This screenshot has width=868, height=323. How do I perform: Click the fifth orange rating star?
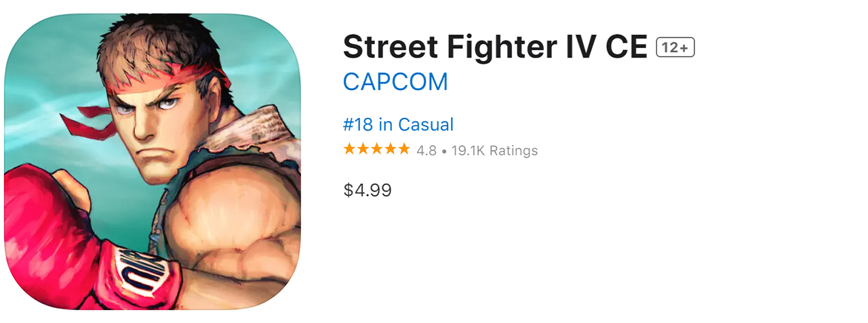click(x=404, y=150)
